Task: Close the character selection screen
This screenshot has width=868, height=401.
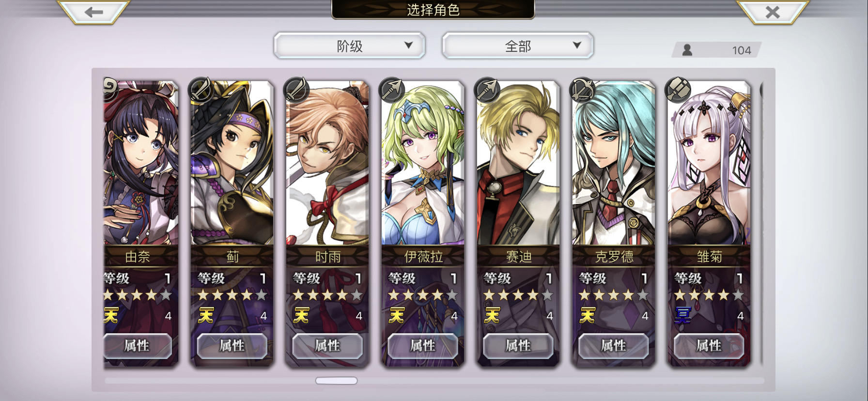Action: click(x=773, y=12)
